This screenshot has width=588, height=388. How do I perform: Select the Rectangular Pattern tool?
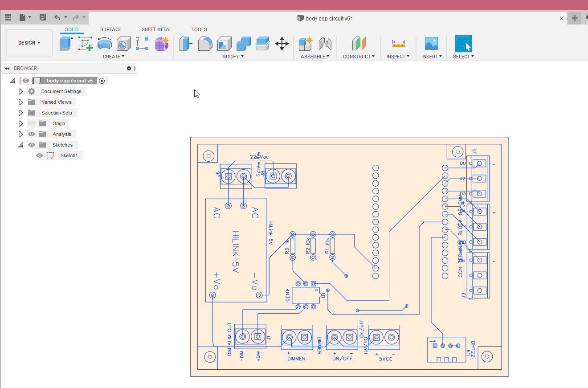142,44
